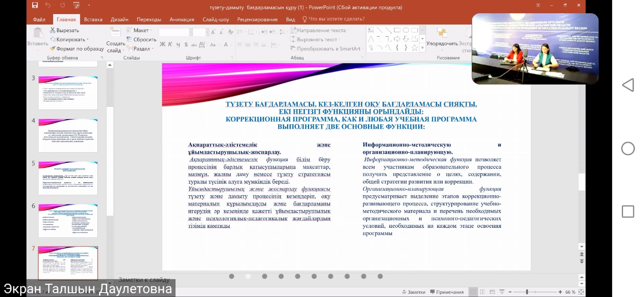Toggle underline Ч formatting
The height and width of the screenshot is (297, 644).
(x=178, y=44)
